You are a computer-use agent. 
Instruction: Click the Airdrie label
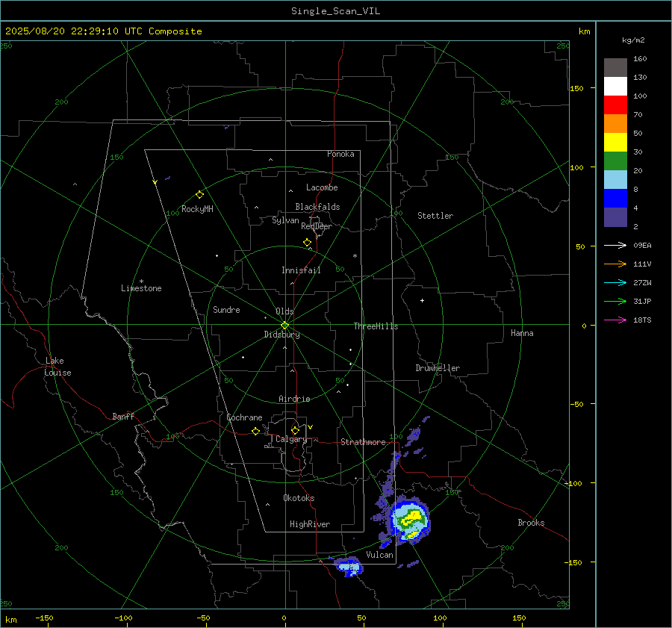point(294,399)
